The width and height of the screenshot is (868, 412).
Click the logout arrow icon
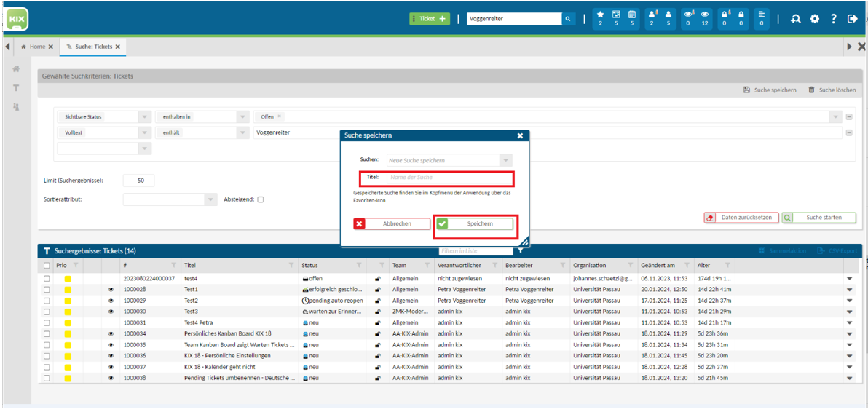tap(852, 19)
